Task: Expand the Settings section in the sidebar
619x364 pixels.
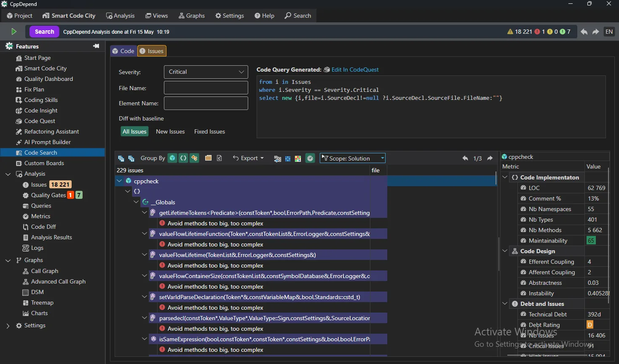Action: click(x=8, y=326)
